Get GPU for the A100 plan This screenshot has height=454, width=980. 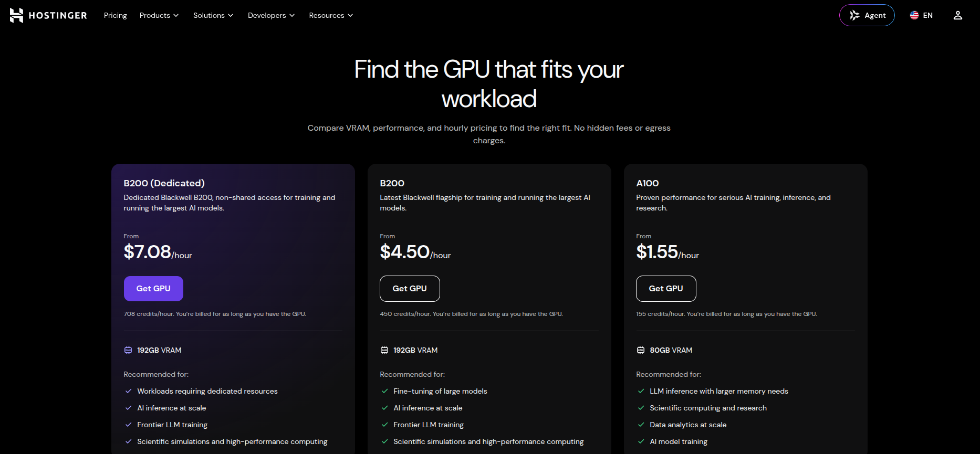pyautogui.click(x=666, y=289)
